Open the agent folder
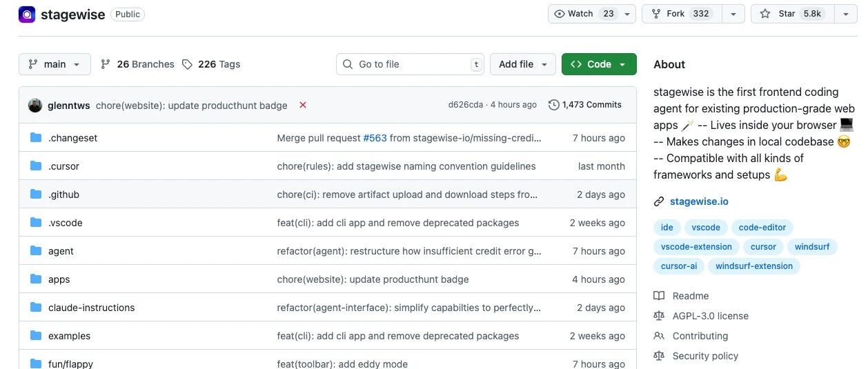This screenshot has width=868, height=369. [61, 251]
